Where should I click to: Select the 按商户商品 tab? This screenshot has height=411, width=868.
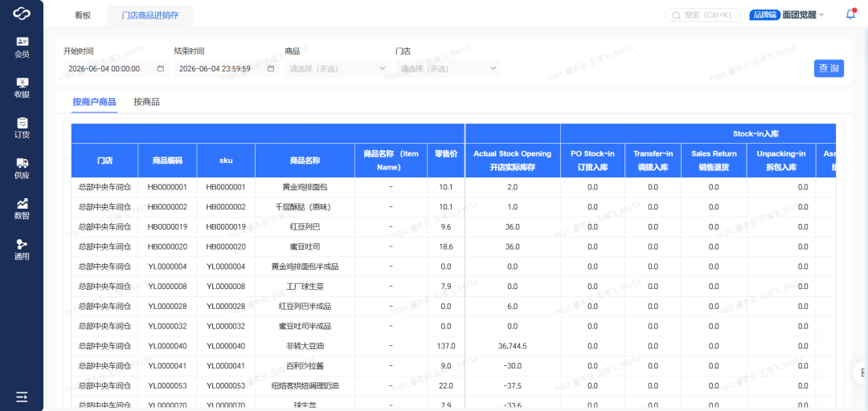(x=94, y=102)
